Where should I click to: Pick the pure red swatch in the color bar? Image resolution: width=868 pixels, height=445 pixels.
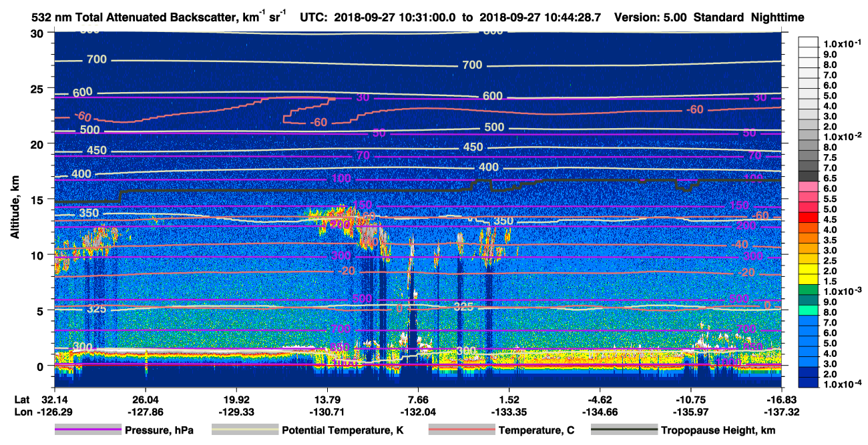click(x=808, y=218)
